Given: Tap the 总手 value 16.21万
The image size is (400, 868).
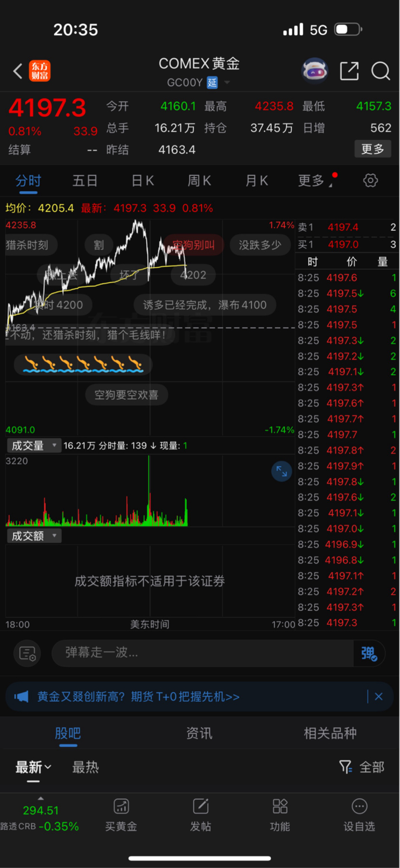Looking at the screenshot, I should [175, 128].
